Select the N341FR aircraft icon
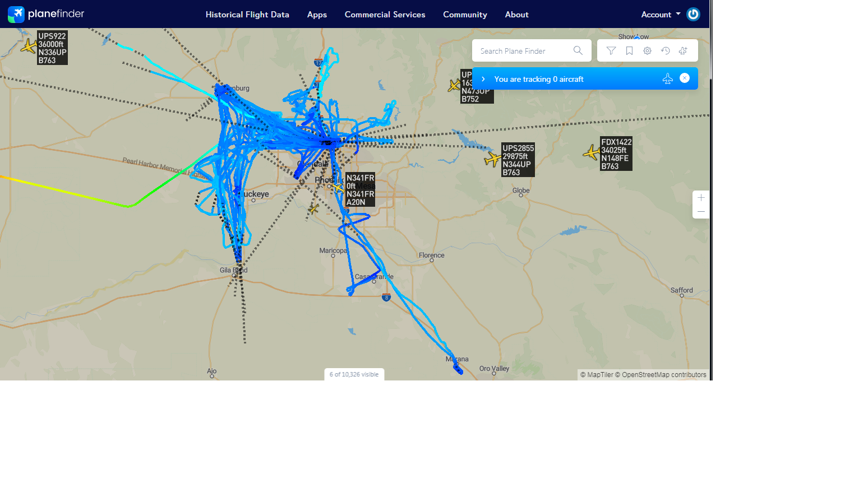This screenshot has width=868, height=483. pyautogui.click(x=338, y=187)
